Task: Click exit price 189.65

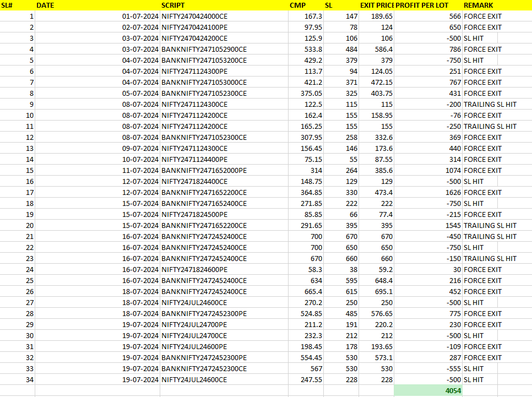Action: click(x=376, y=17)
